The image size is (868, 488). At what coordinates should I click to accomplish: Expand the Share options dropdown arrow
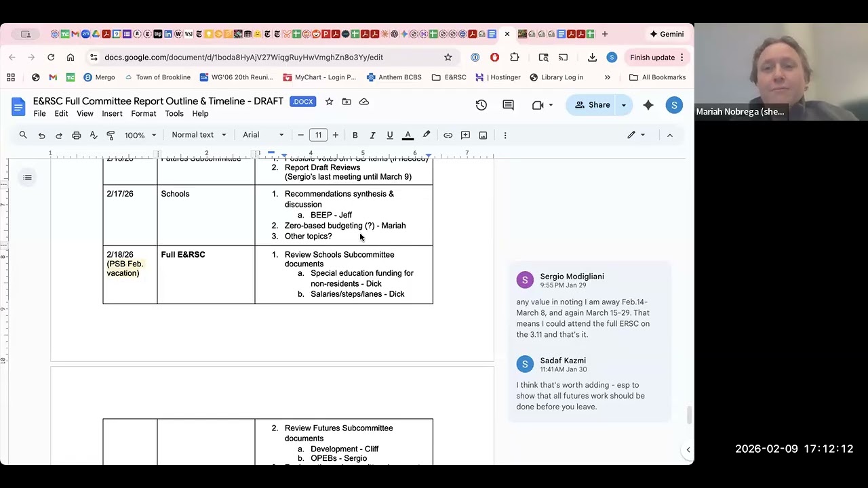coord(624,105)
